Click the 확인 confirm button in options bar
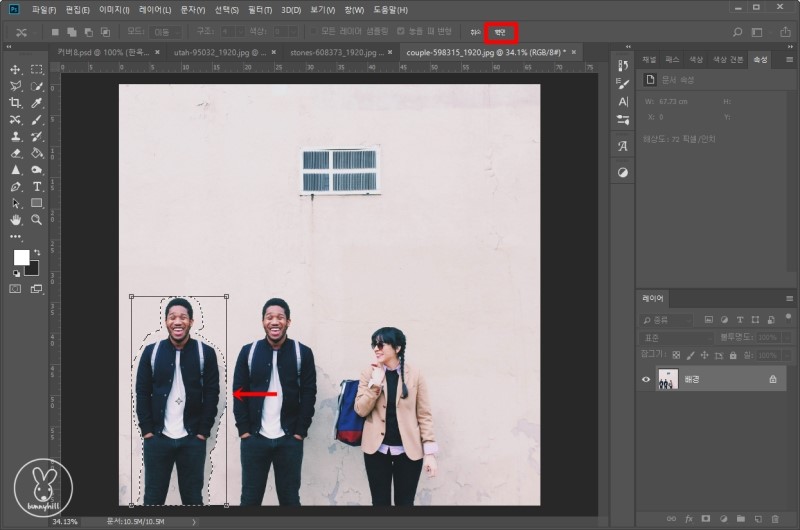 click(499, 32)
